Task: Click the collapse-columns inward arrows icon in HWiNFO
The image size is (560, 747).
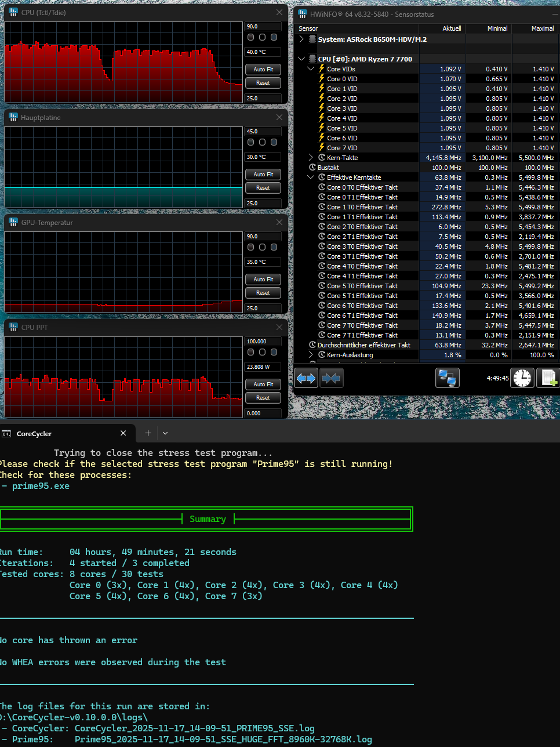Action: click(x=332, y=378)
